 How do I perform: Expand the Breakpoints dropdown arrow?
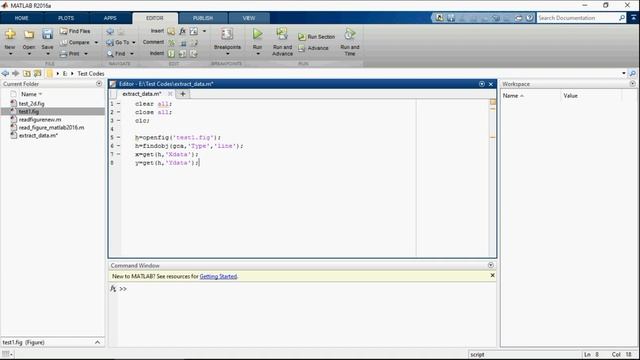click(227, 54)
